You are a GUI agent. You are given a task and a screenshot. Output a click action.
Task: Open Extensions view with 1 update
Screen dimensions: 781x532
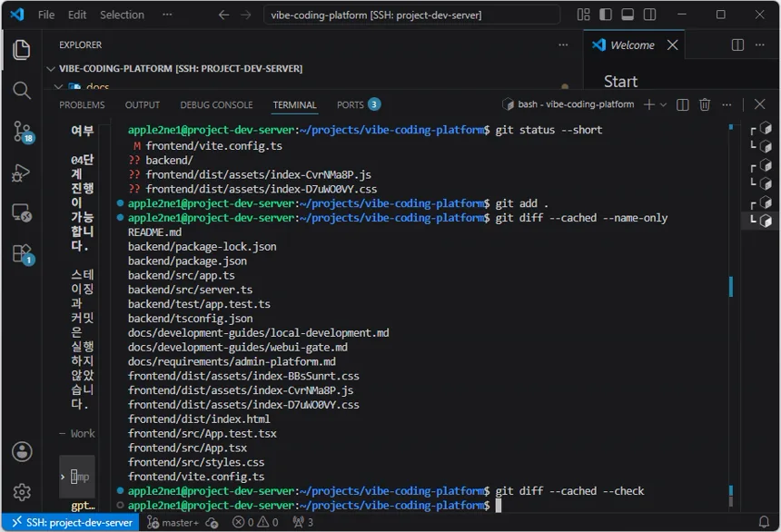click(x=23, y=254)
